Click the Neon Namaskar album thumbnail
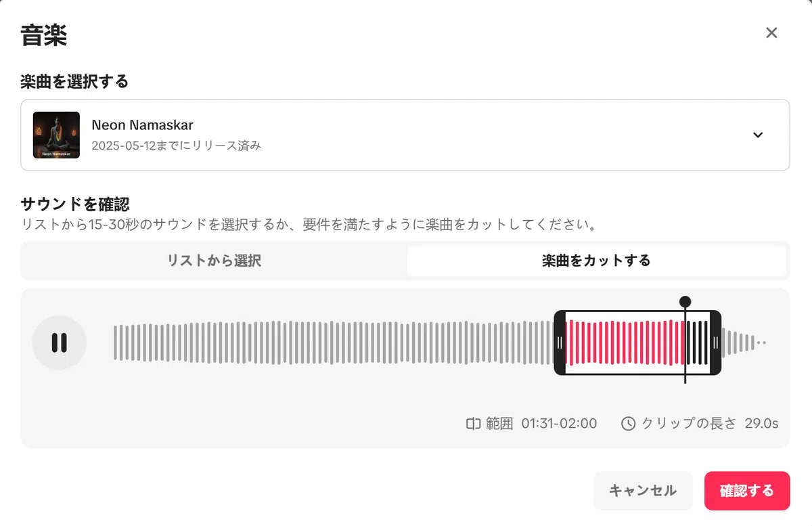The width and height of the screenshot is (812, 526). pos(56,135)
